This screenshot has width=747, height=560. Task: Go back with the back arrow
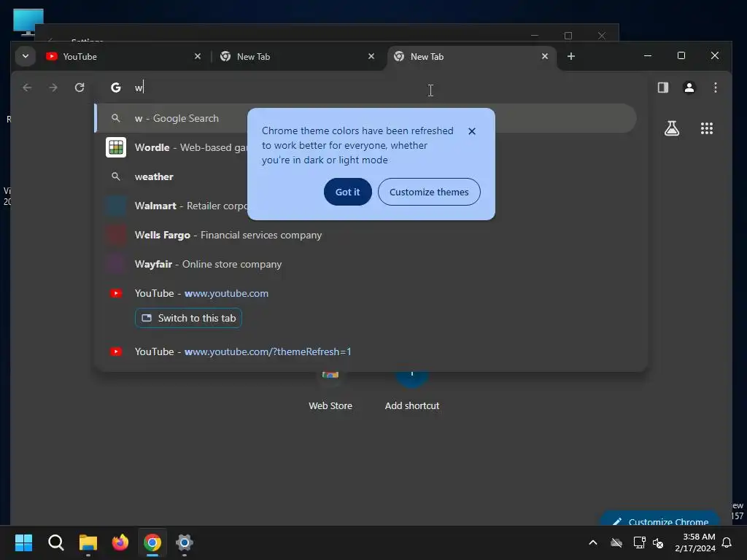click(27, 87)
